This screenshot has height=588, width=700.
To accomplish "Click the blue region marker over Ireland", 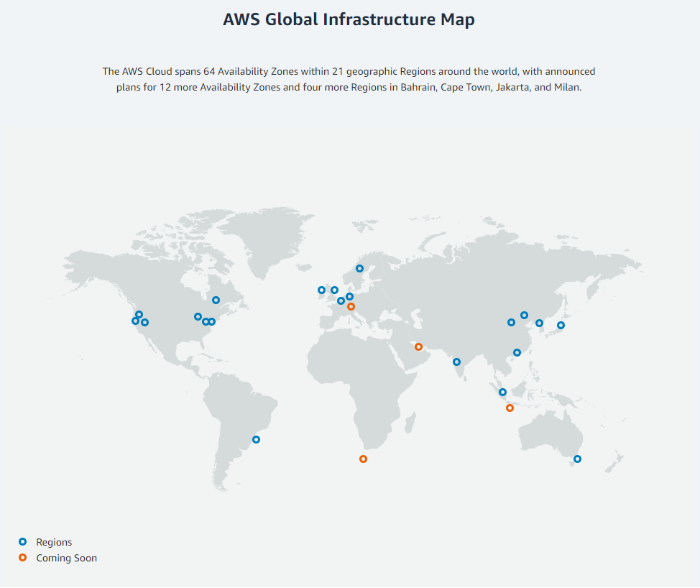I will (x=321, y=290).
